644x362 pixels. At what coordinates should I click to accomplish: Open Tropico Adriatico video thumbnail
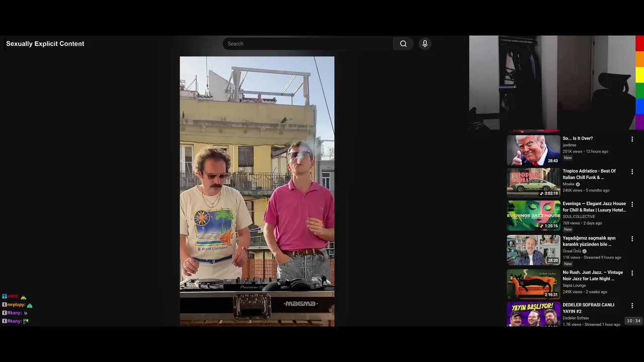[x=533, y=183]
